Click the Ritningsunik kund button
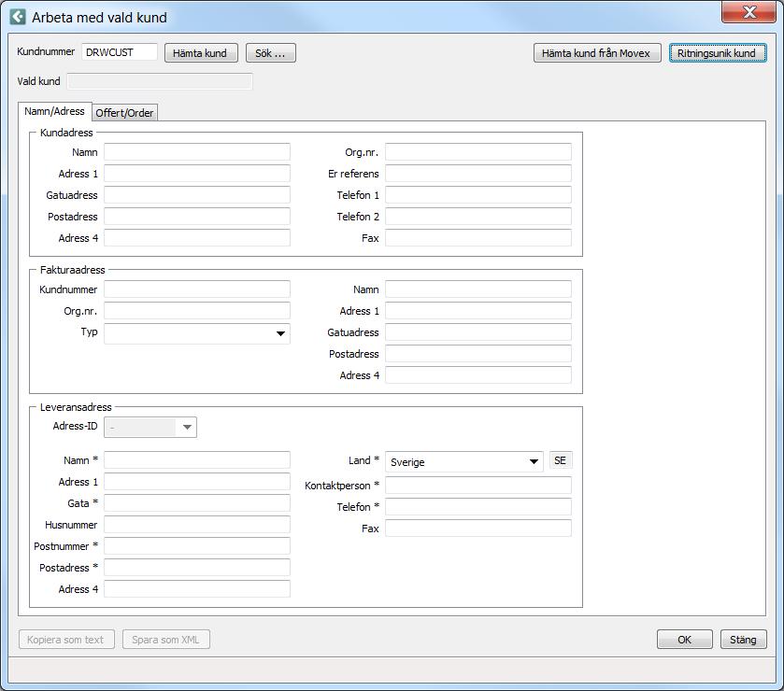Screen dimensions: 784x691 coord(718,53)
